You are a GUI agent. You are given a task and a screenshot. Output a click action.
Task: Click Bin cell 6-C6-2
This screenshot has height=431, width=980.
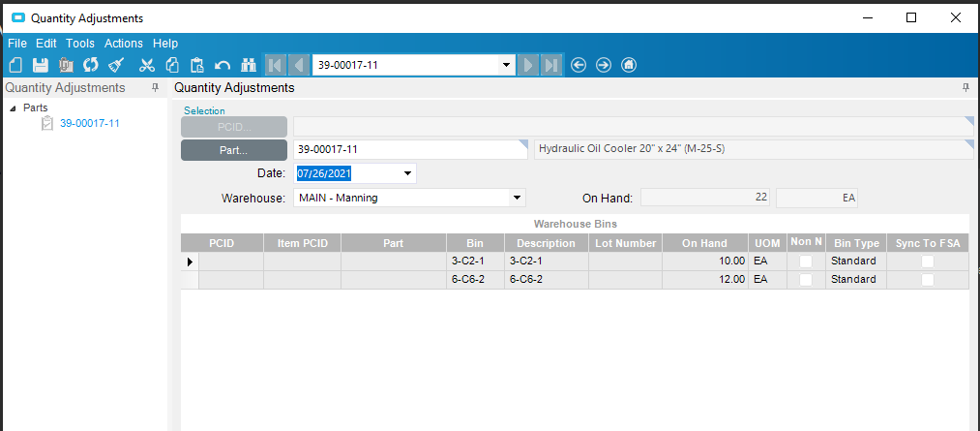click(475, 280)
